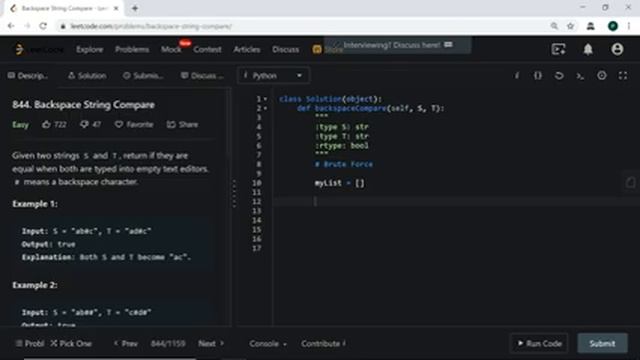Click the myList = [] code line
The image size is (640, 360).
coord(339,183)
